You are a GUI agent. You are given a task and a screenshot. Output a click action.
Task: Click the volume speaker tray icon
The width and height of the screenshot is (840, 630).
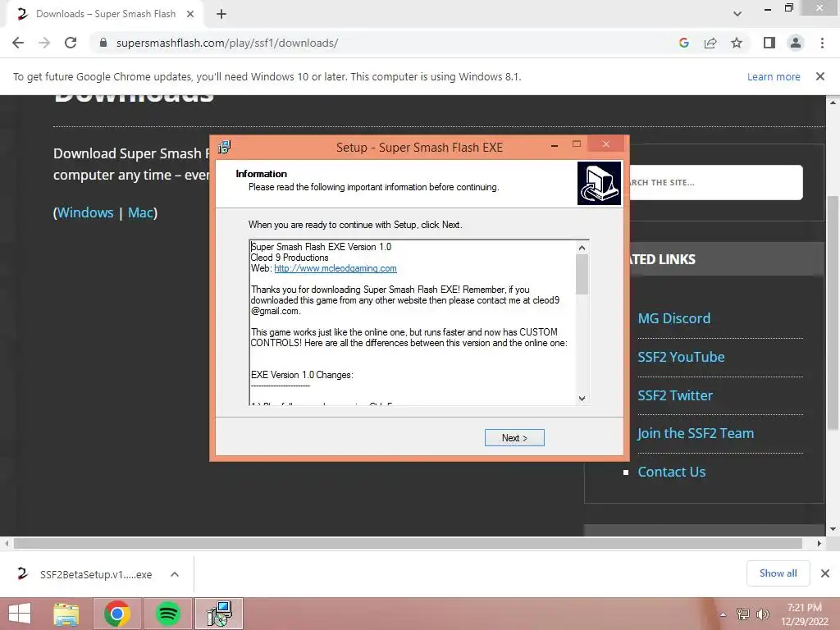[x=762, y=614]
